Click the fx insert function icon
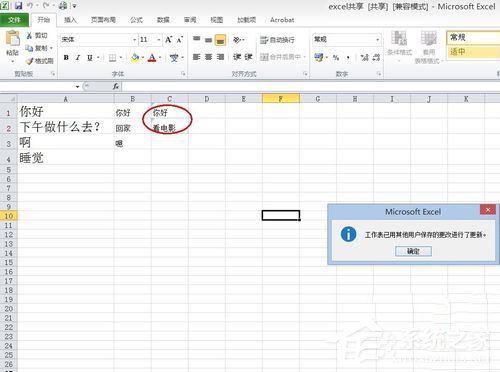The image size is (500, 372). point(116,87)
